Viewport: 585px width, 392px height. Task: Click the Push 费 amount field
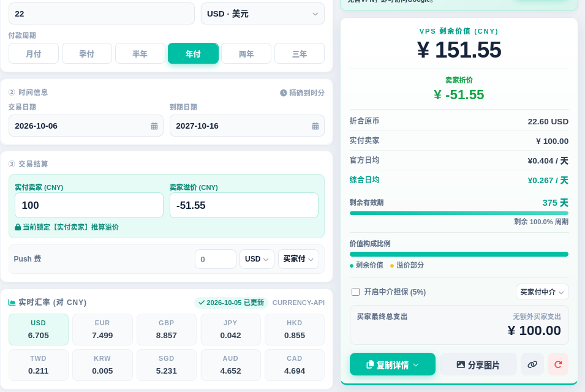216,259
